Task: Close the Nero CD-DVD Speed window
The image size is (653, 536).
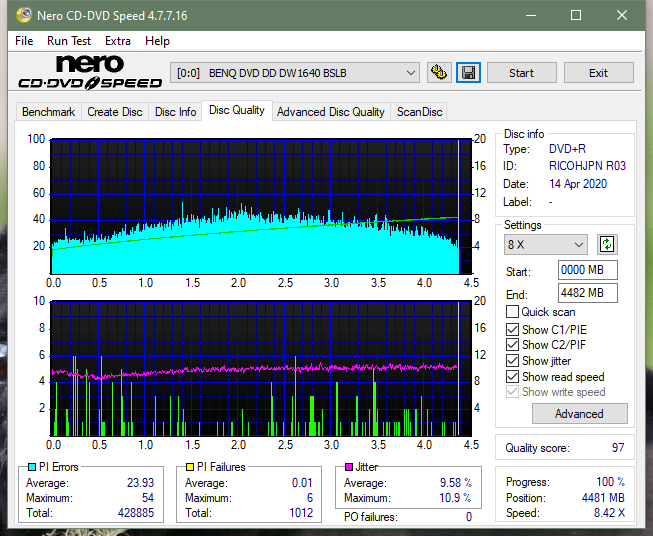Action: click(x=622, y=15)
